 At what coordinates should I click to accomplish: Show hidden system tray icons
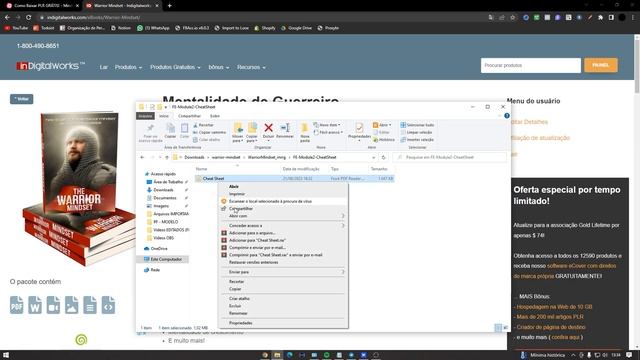pyautogui.click(x=573, y=355)
